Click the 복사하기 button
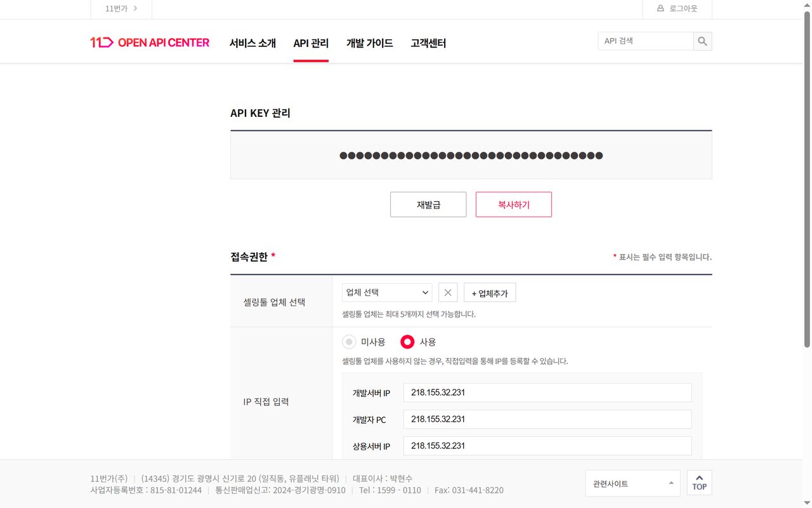This screenshot has width=812, height=508. click(514, 204)
